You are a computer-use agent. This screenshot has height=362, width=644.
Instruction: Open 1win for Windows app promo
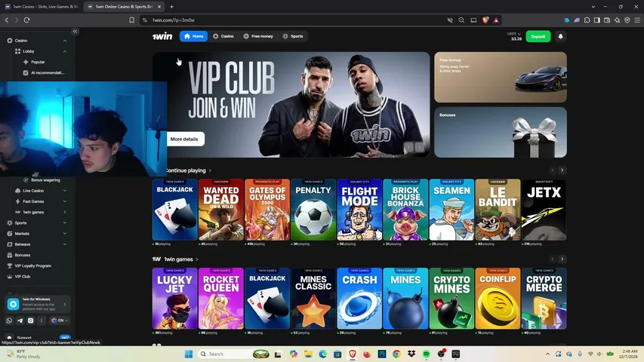pyautogui.click(x=38, y=304)
